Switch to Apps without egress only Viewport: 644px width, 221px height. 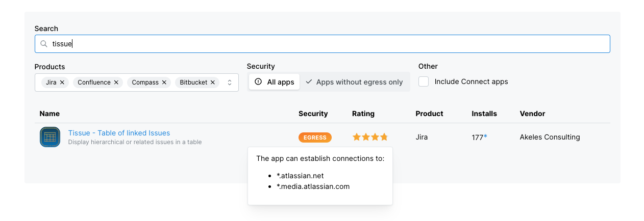354,82
